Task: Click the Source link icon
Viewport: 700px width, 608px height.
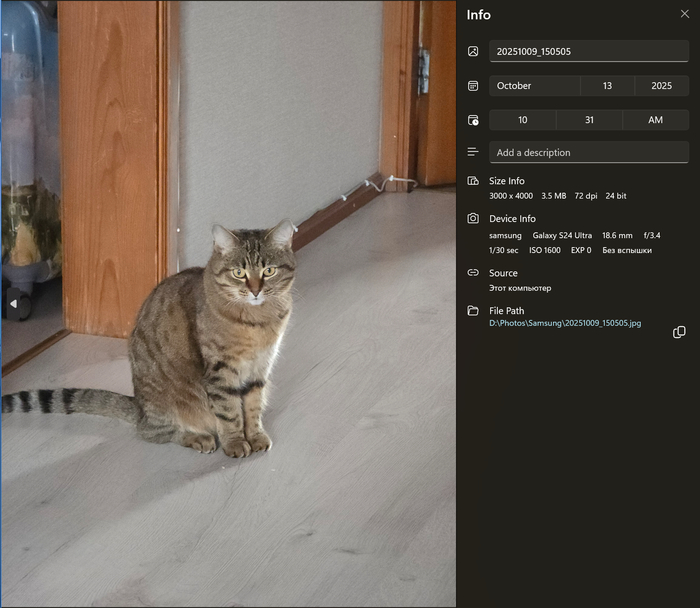Action: 473,273
